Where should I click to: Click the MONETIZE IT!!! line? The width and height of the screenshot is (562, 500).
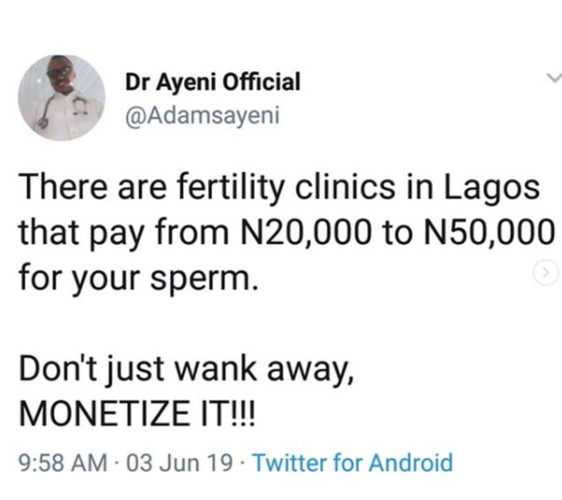tap(137, 413)
